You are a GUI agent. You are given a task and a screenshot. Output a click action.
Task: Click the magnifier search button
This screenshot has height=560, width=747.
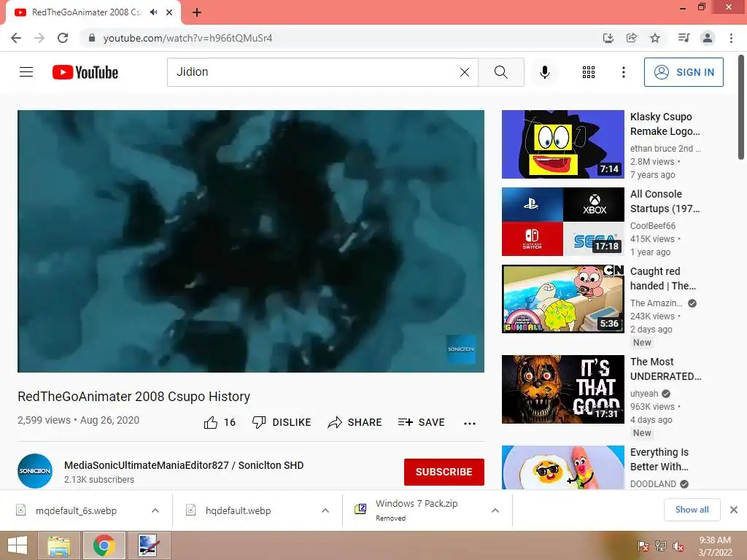pyautogui.click(x=500, y=72)
